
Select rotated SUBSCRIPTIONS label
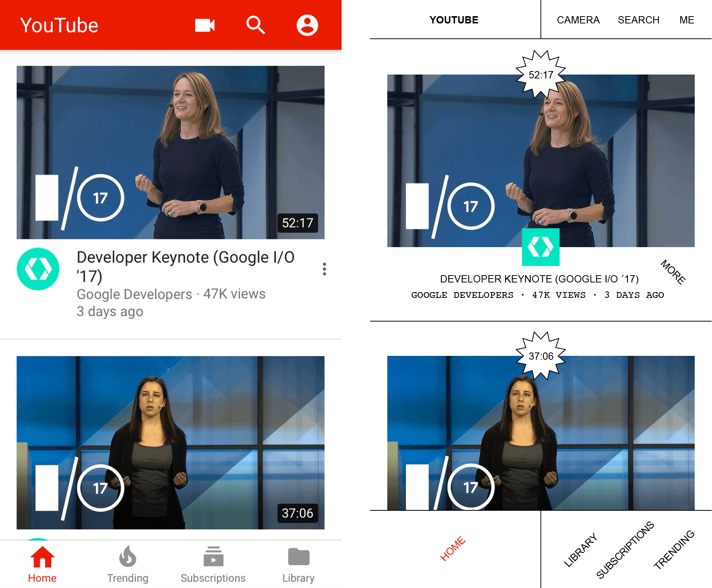[625, 550]
